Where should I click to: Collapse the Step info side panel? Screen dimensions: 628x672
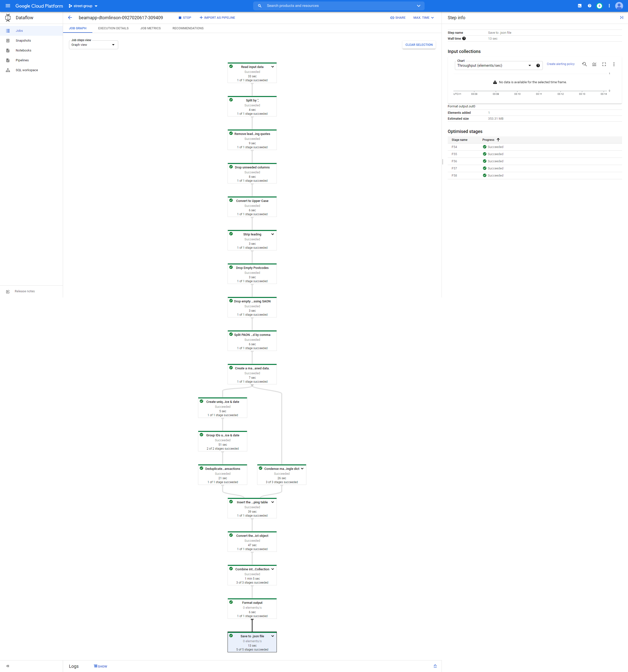(x=621, y=17)
